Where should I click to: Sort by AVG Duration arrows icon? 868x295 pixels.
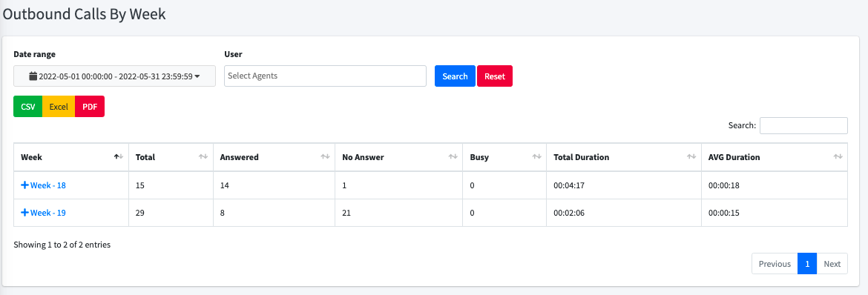[x=838, y=157]
